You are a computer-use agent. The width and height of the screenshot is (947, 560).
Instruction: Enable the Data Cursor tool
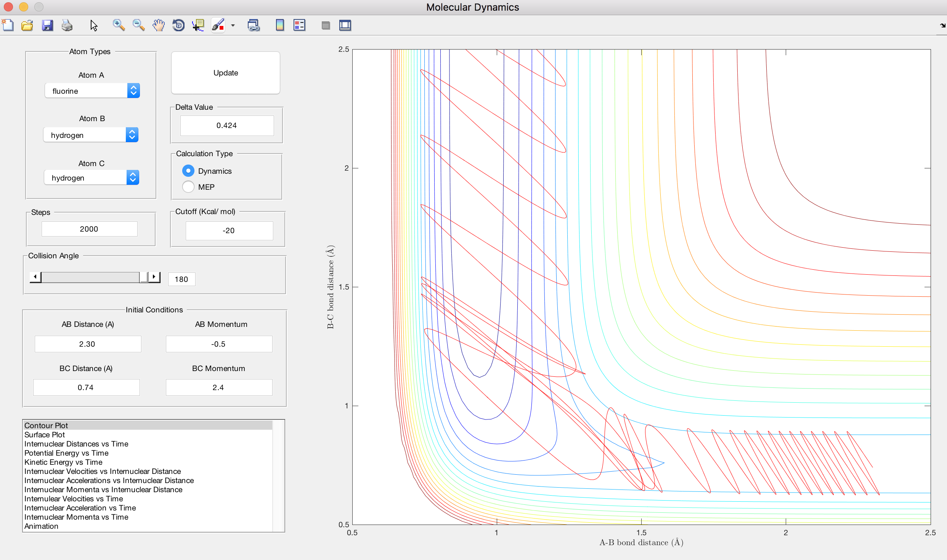point(198,26)
